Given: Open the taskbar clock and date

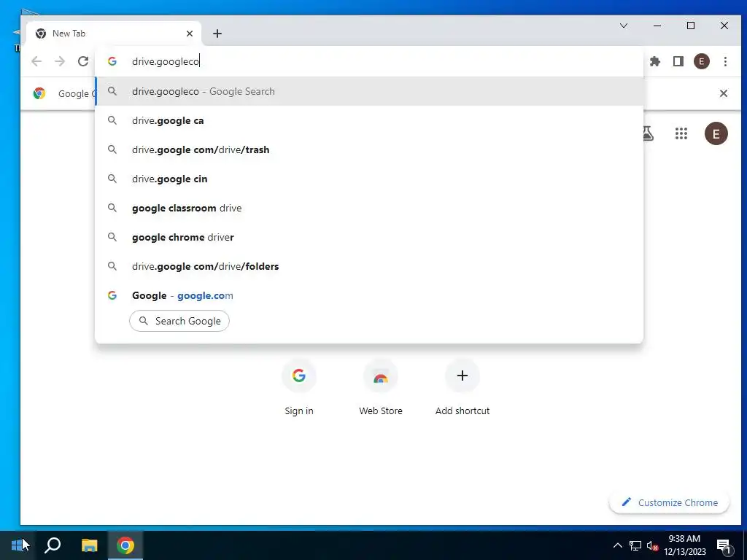Looking at the screenshot, I should click(684, 545).
